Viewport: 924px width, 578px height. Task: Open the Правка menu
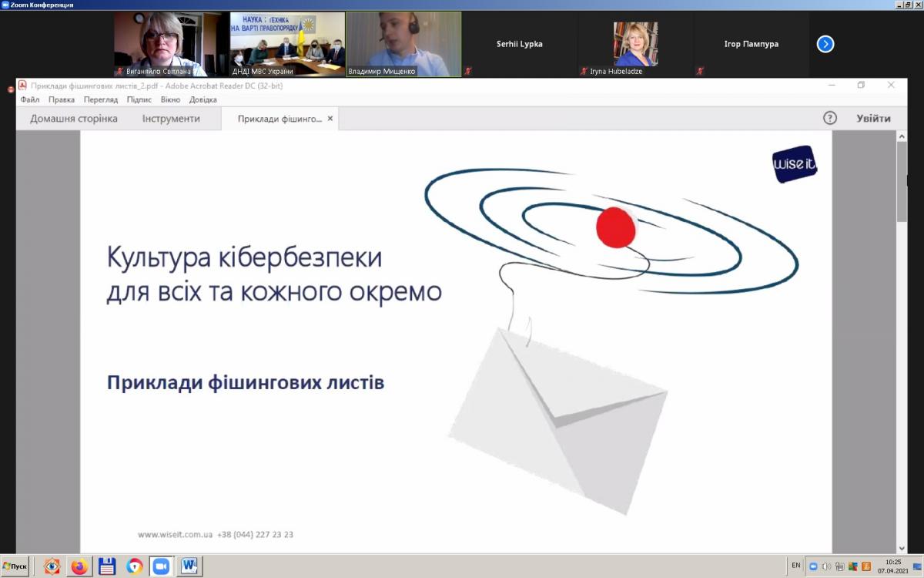click(62, 99)
